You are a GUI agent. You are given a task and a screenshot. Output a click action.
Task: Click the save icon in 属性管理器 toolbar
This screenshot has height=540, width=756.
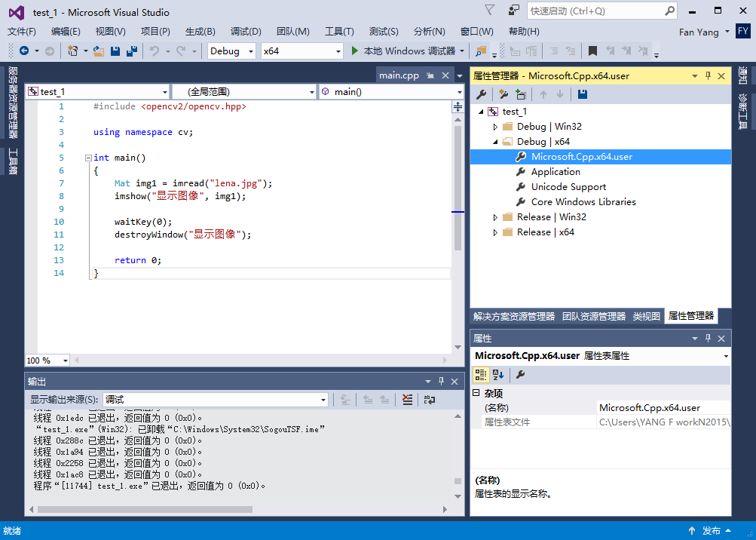[582, 94]
